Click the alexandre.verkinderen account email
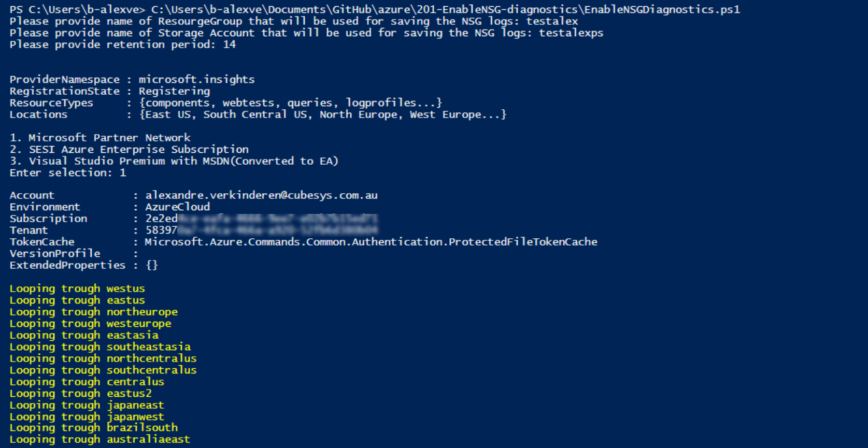 261,195
